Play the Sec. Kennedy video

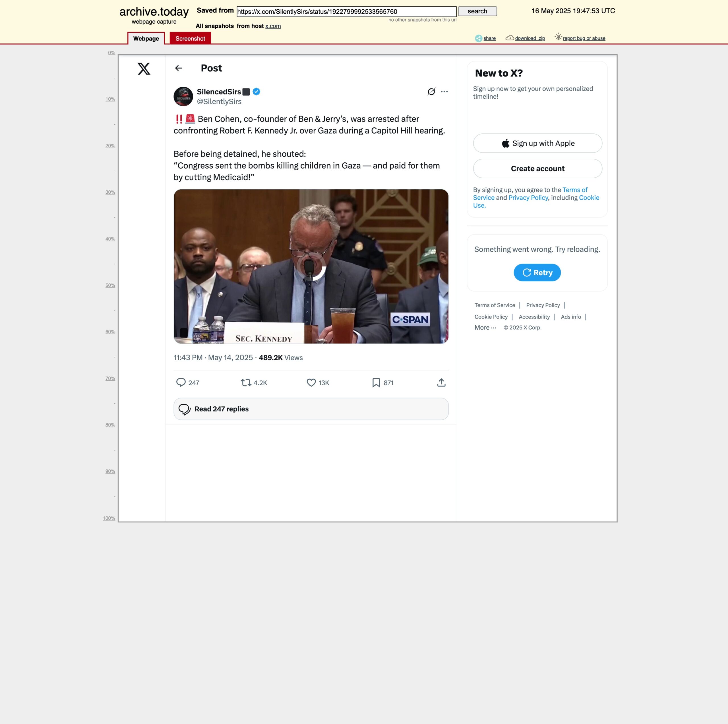point(311,266)
